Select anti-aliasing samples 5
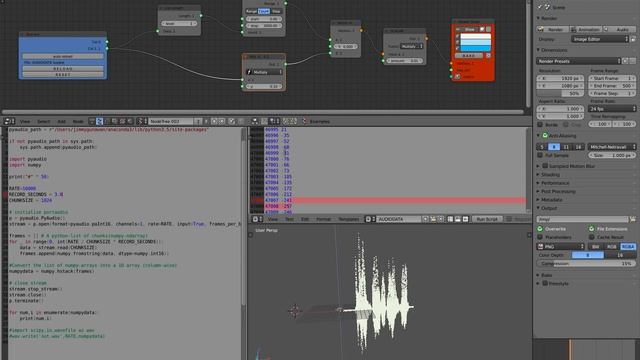The image size is (640, 360). pyautogui.click(x=542, y=147)
